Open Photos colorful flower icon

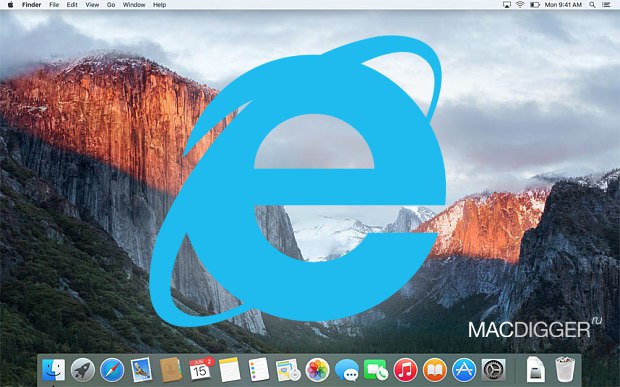[x=318, y=370]
